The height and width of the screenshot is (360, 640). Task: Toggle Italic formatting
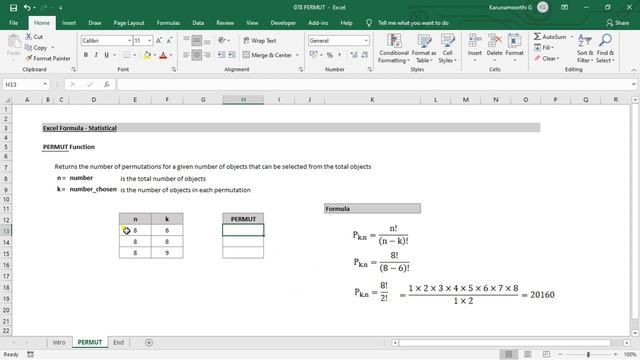[96, 55]
